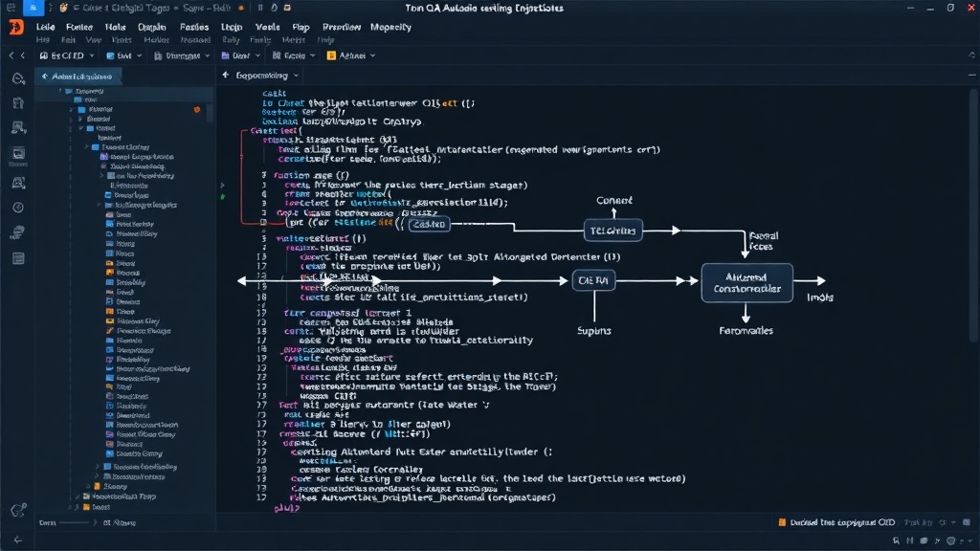This screenshot has width=980, height=551.
Task: Click the gutter arrow above green marker
Action: tap(222, 186)
